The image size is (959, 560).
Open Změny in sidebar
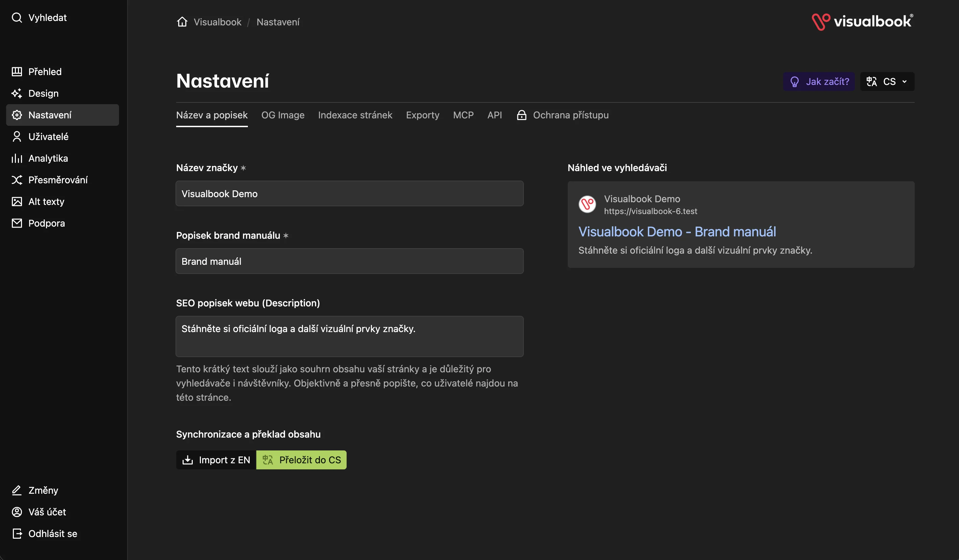63,490
